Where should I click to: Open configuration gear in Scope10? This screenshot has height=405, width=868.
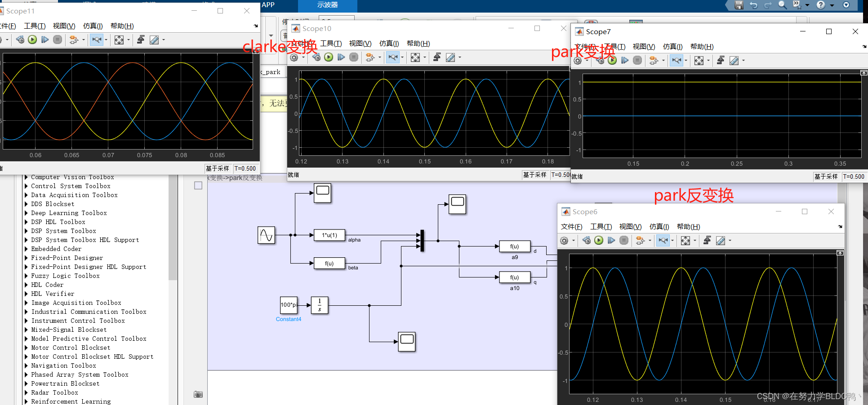tap(294, 57)
